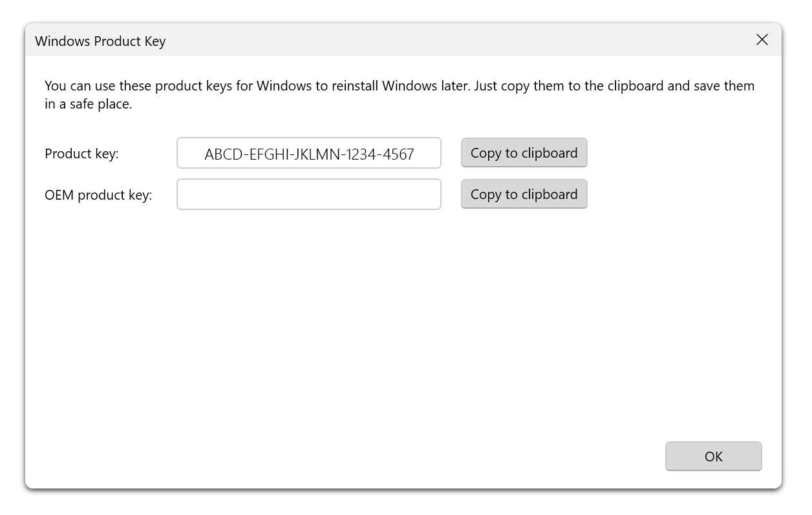Viewport: 812px width, 515px height.
Task: Click the 'Product key:' label
Action: (x=81, y=154)
